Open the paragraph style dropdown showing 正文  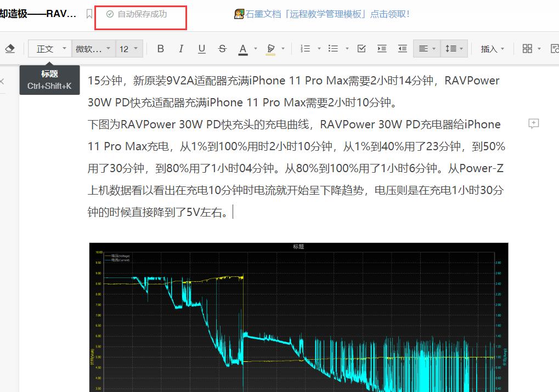click(x=50, y=48)
